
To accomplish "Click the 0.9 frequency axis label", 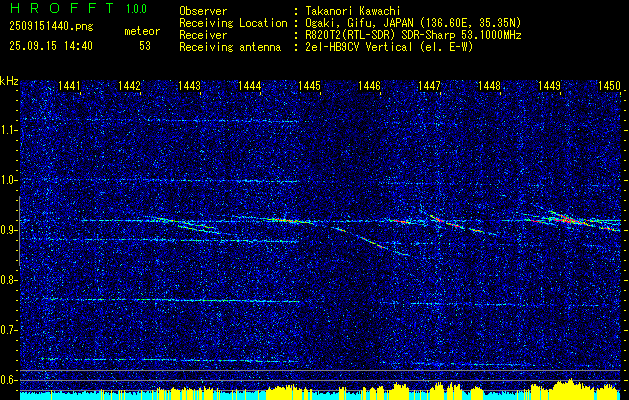I will pos(9,230).
